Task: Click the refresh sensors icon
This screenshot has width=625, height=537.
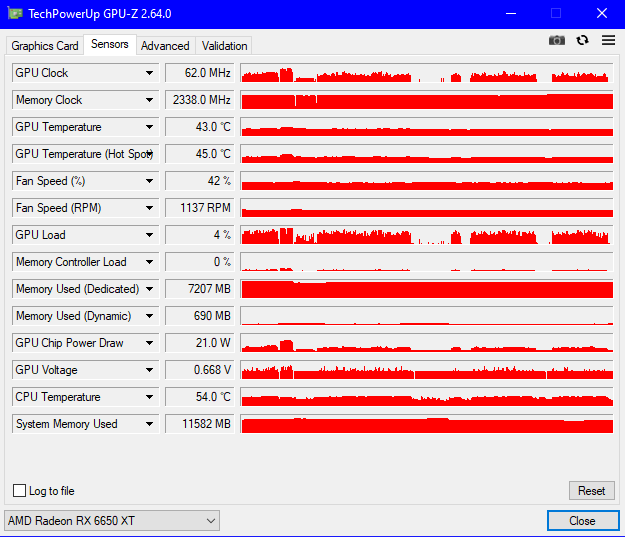Action: (582, 40)
